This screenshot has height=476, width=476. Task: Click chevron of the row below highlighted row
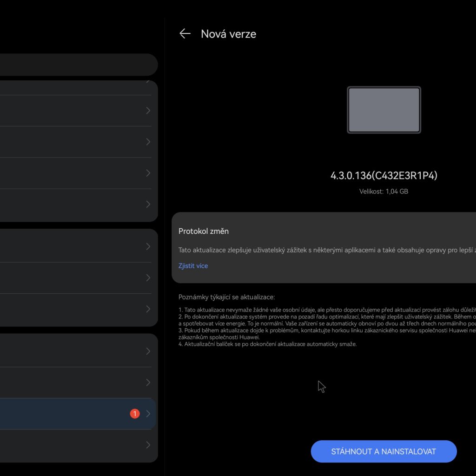point(148,445)
